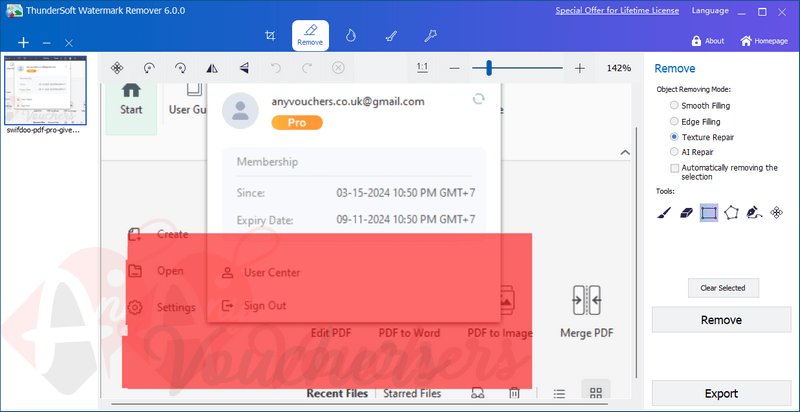Viewport: 800px width, 412px height.
Task: Click the vertical scrollbar of the canvas
Action: point(636,252)
